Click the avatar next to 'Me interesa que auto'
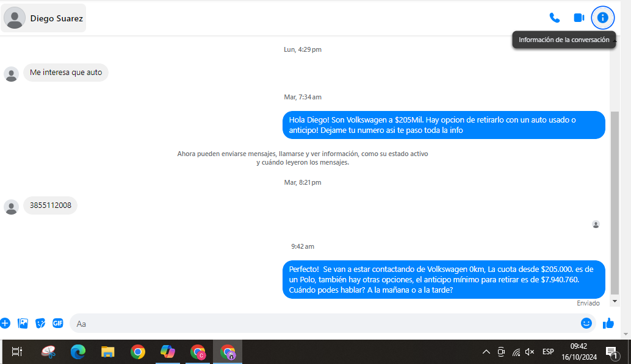The image size is (631, 364). click(x=11, y=74)
